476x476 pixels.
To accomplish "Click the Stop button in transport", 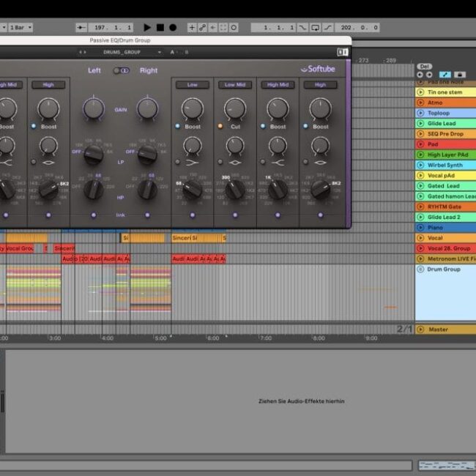I will (160, 27).
